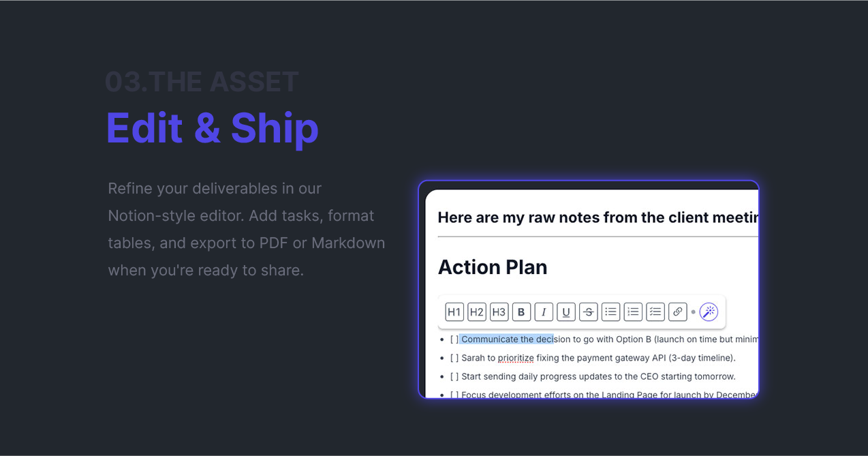868x456 pixels.
Task: Select the numbered list icon
Action: 632,311
